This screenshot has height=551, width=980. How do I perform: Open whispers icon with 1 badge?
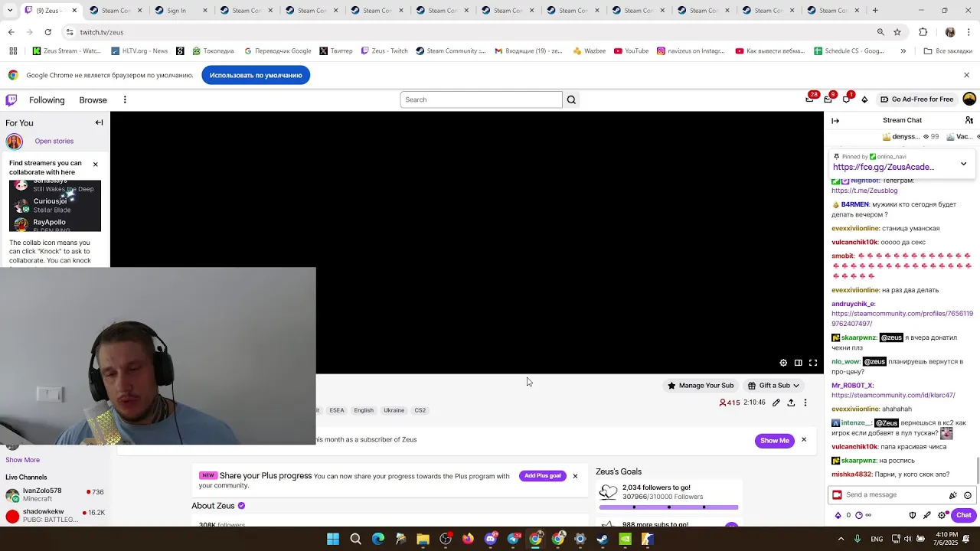point(847,99)
